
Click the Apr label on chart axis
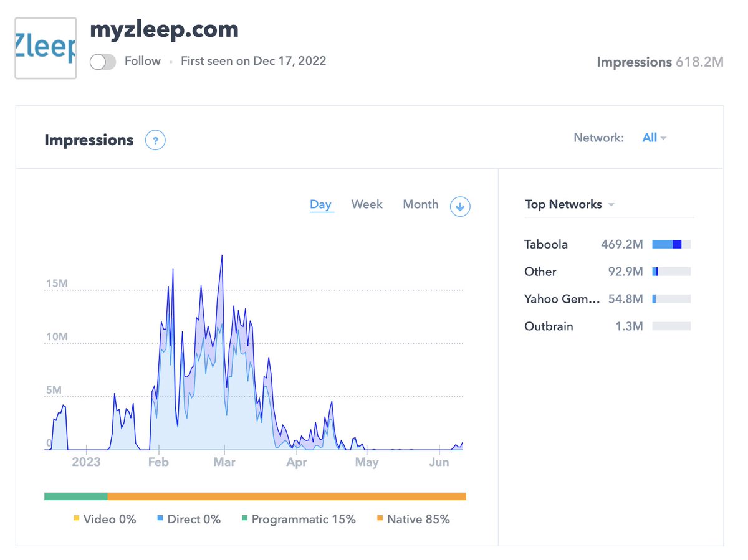tap(297, 462)
